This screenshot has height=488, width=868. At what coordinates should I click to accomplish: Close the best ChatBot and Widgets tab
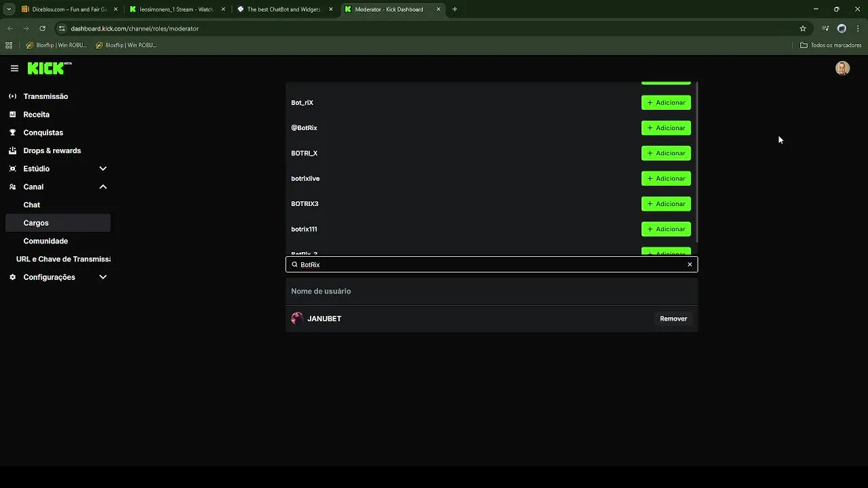[x=331, y=9]
